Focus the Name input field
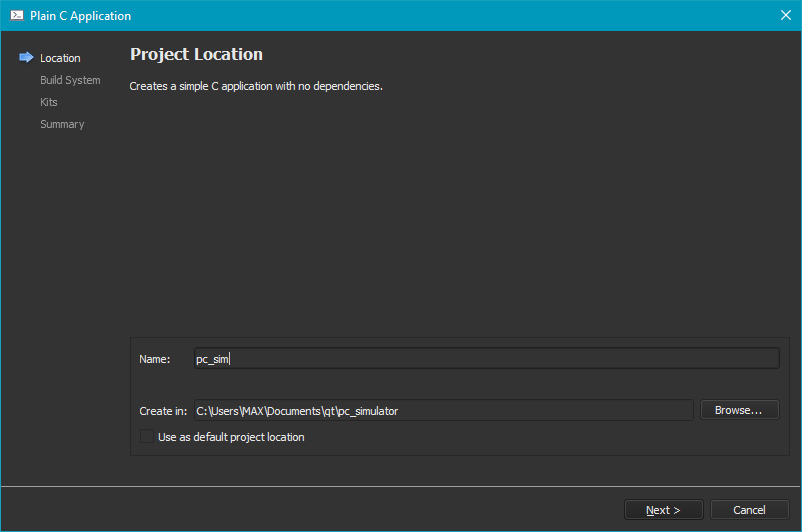 [486, 359]
